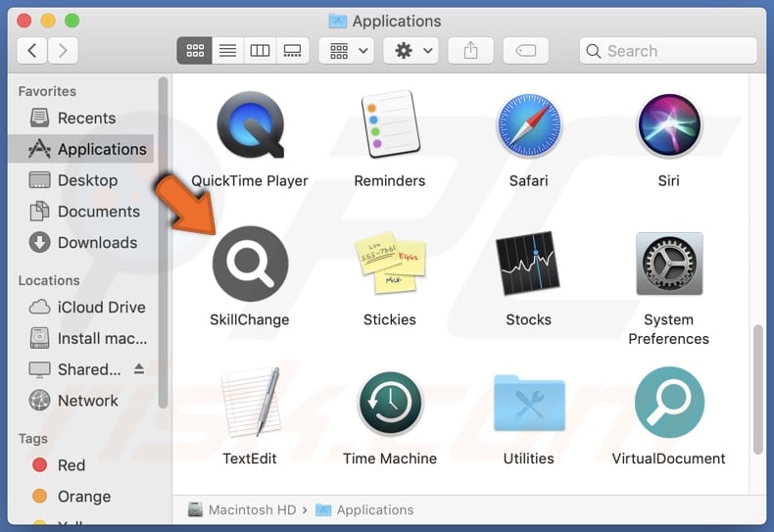
Task: Minimize the window with the yellow button
Action: pos(48,21)
